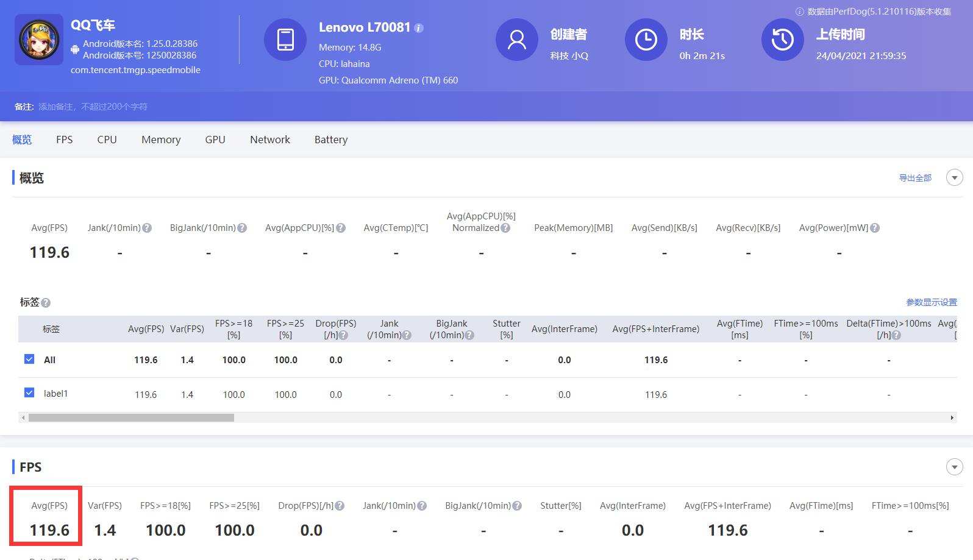Image resolution: width=973 pixels, height=560 pixels.
Task: Click the label1 row name
Action: (x=55, y=394)
